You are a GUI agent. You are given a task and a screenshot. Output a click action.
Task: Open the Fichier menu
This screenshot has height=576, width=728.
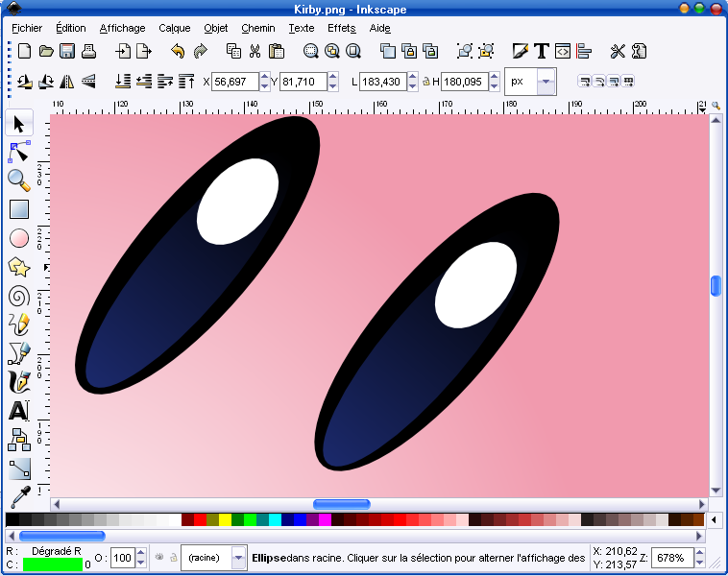click(27, 28)
